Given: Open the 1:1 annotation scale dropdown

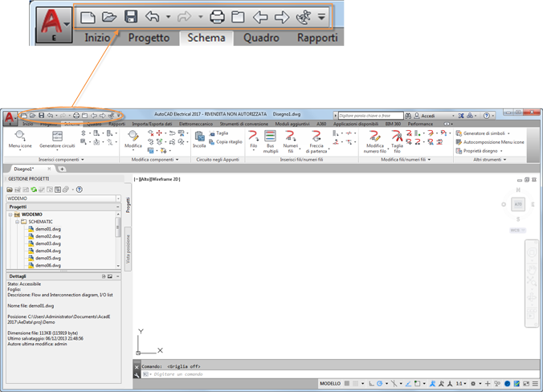Looking at the screenshot, I should click(460, 383).
